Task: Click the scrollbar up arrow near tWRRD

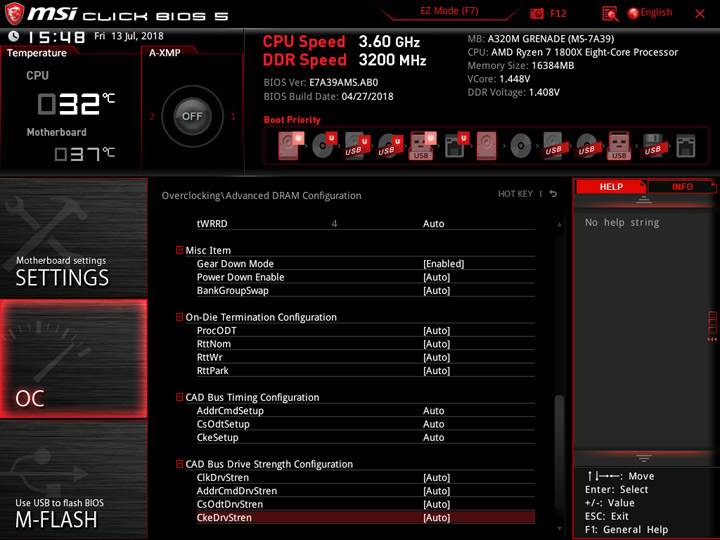Action: click(x=559, y=225)
